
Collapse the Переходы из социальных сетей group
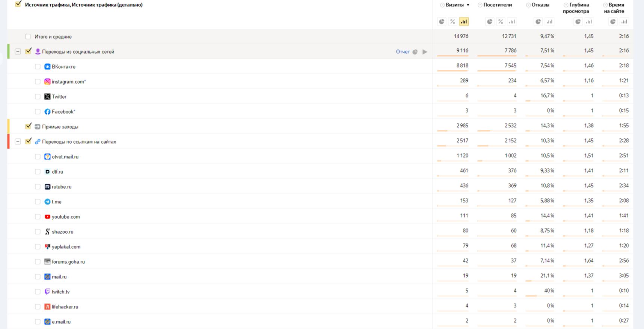pos(18,51)
